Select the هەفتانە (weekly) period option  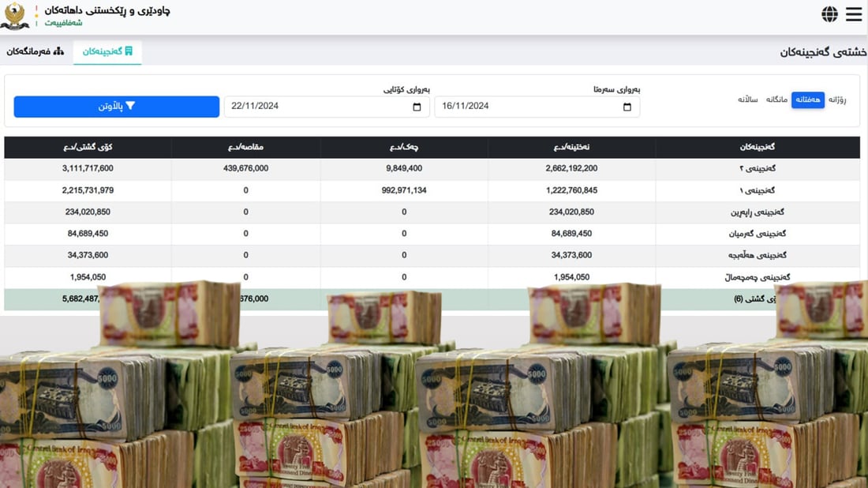[x=807, y=99]
